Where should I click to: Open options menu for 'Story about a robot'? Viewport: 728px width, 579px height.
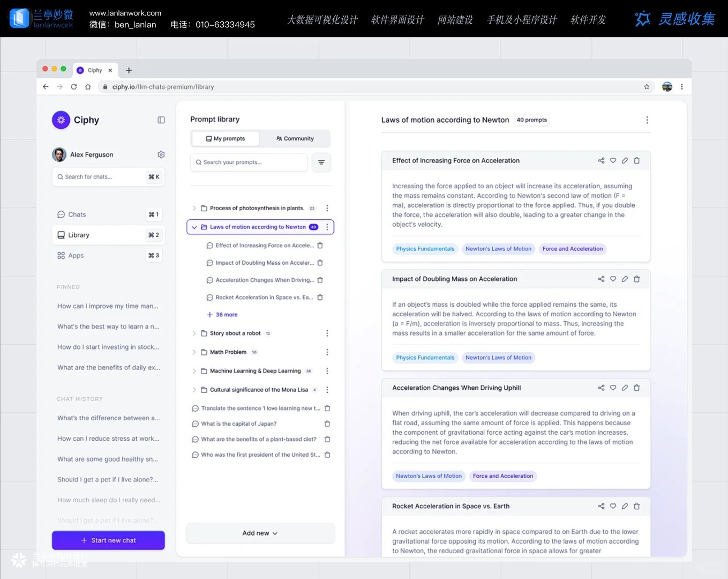coord(327,333)
